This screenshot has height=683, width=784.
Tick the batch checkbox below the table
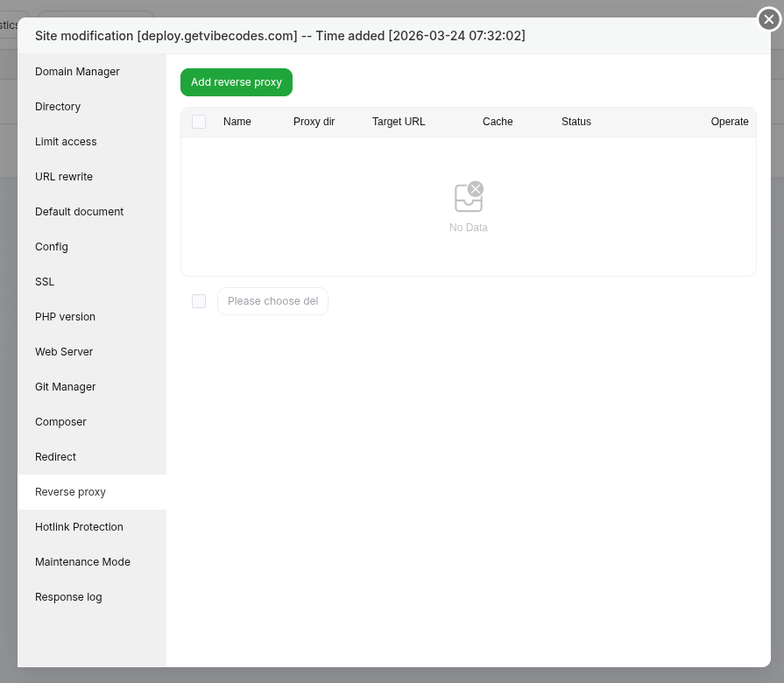199,301
